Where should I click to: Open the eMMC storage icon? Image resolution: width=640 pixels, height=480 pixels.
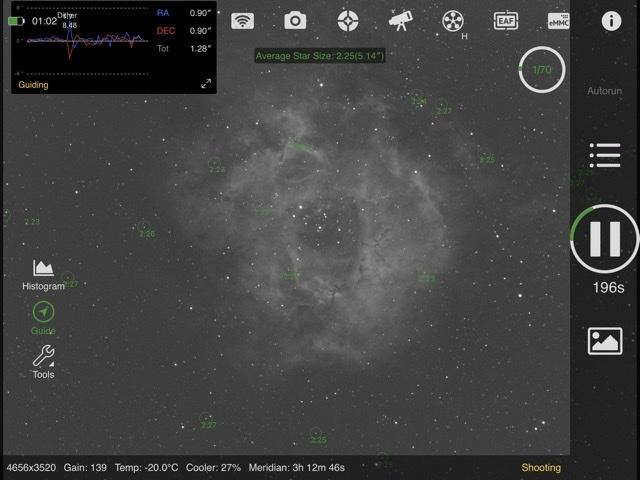558,21
